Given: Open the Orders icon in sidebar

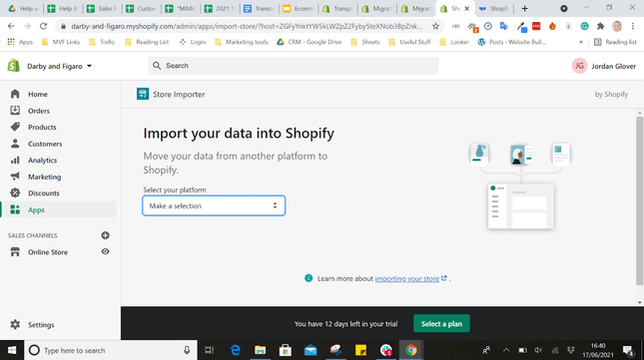Looking at the screenshot, I should point(15,111).
